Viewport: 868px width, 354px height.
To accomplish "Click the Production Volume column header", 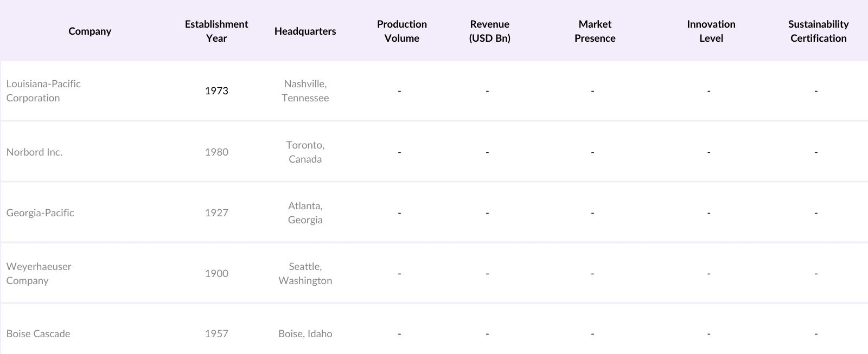I will [402, 31].
